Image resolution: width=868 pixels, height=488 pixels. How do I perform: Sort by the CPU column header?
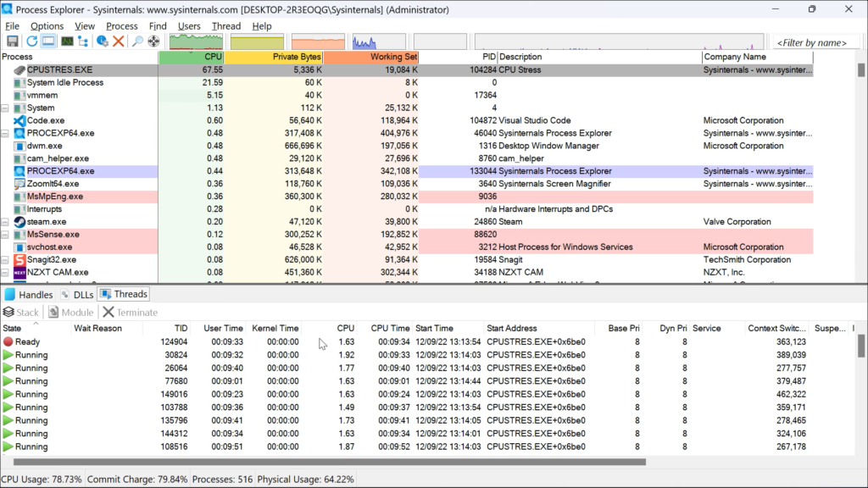[192, 57]
